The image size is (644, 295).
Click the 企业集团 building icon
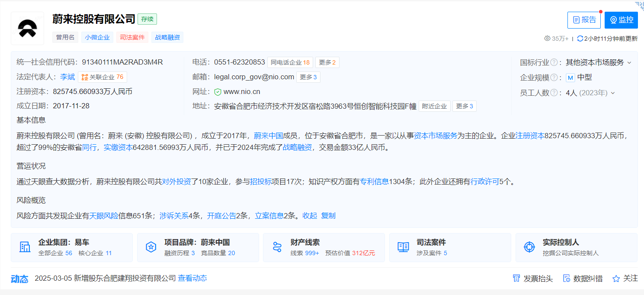coord(25,247)
